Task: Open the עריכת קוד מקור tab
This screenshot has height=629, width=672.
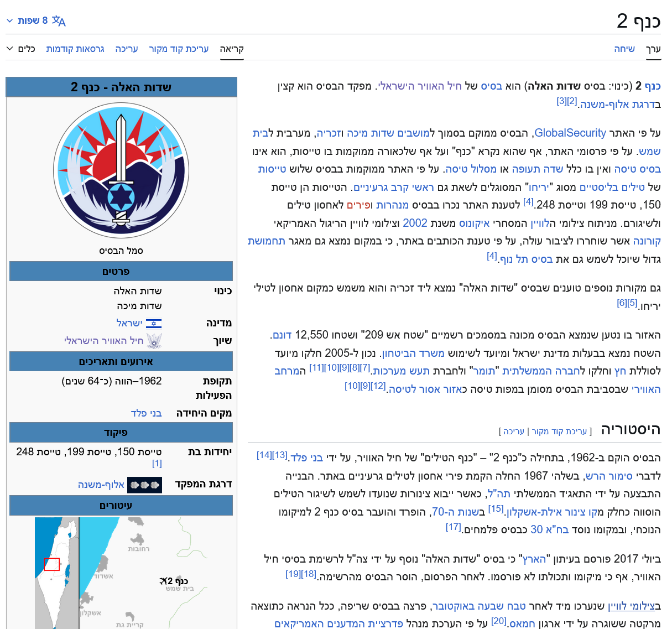Action: click(x=179, y=49)
